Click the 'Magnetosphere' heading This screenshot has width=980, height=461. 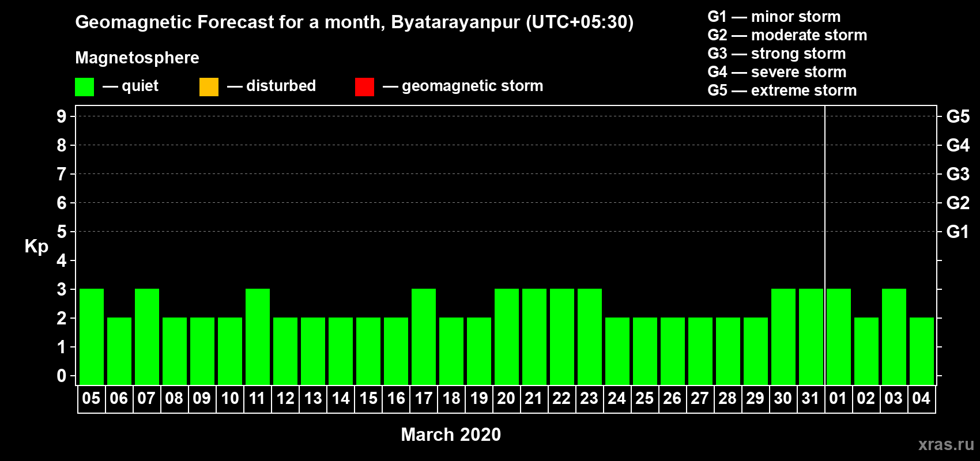click(x=137, y=58)
